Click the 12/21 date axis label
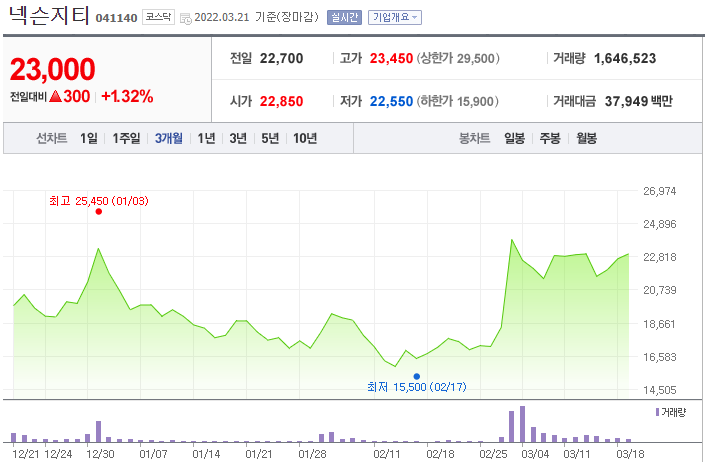The width and height of the screenshot is (705, 462). pyautogui.click(x=26, y=454)
